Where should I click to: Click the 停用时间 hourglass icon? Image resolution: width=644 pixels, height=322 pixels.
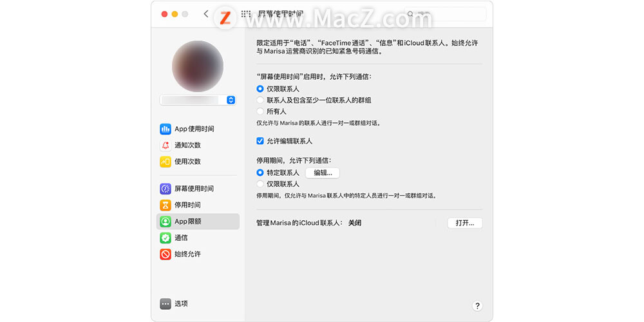[165, 205]
